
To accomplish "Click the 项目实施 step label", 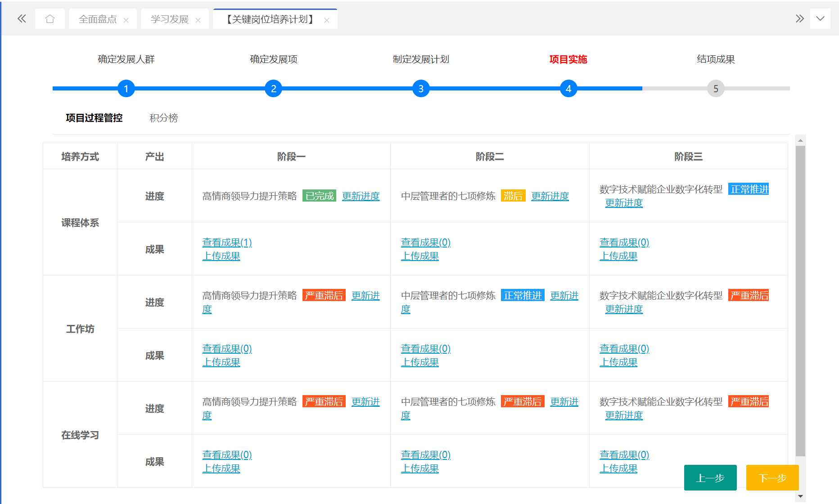I will [x=568, y=59].
